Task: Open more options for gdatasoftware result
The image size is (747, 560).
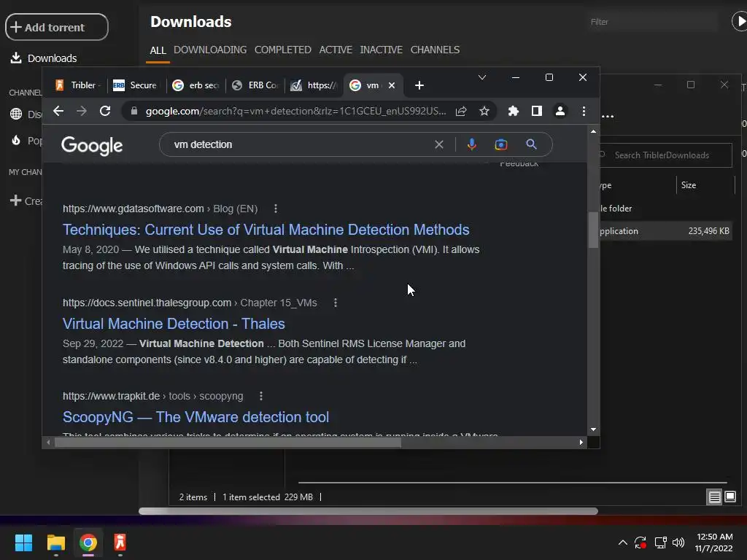Action: (x=275, y=209)
